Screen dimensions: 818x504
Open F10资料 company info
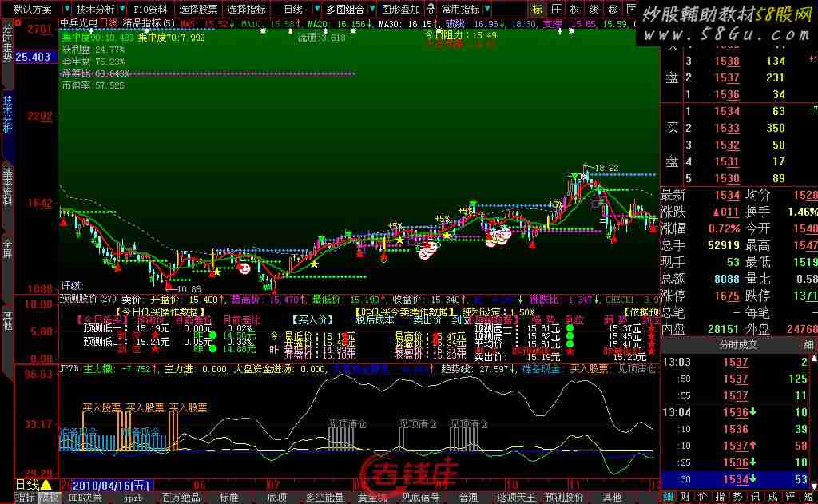point(150,10)
